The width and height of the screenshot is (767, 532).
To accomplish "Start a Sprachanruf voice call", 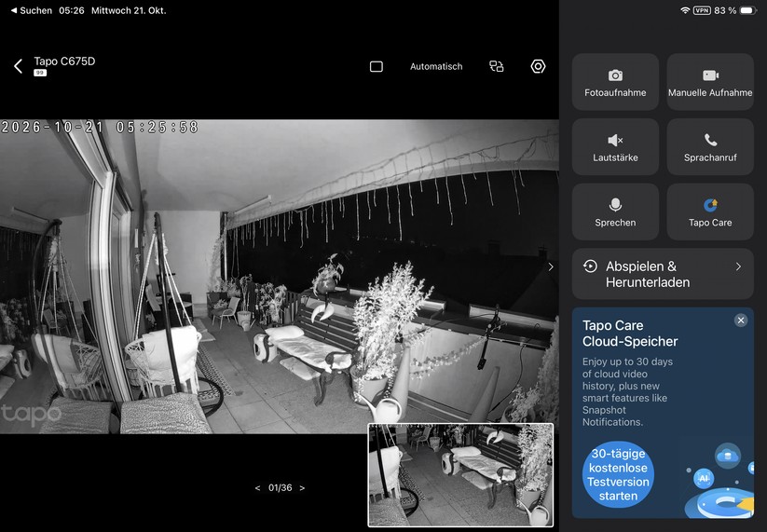I will point(710,146).
